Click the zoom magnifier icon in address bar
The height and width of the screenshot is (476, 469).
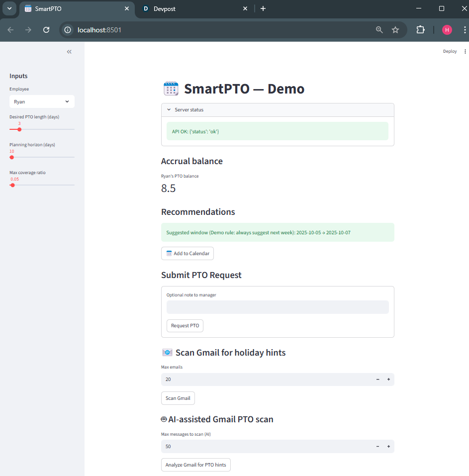point(379,30)
